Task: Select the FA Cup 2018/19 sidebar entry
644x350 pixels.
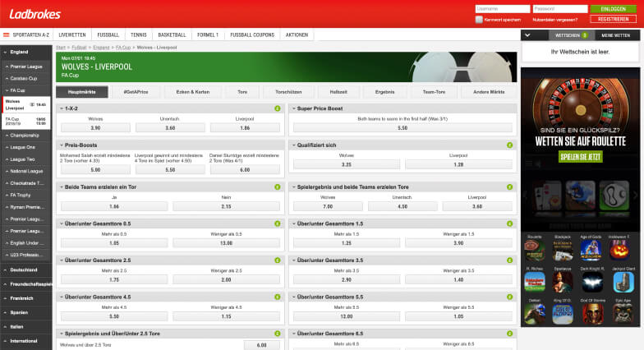Action: coord(26,122)
